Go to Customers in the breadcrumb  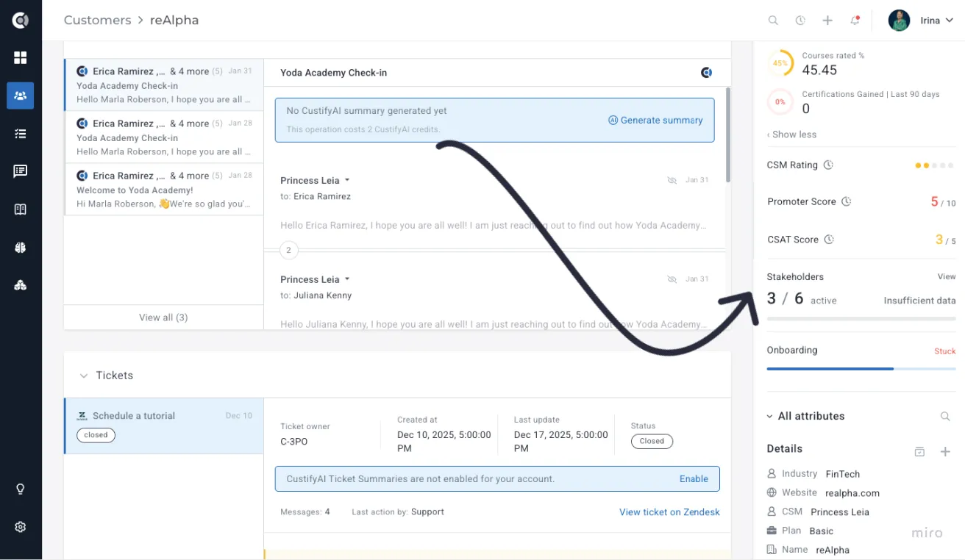pyautogui.click(x=97, y=20)
